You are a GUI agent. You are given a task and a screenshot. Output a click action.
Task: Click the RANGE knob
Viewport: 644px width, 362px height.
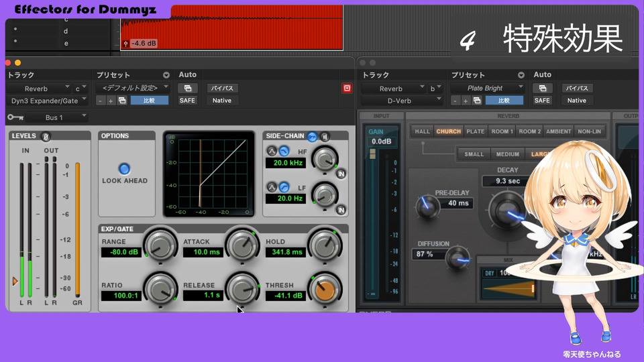point(160,246)
